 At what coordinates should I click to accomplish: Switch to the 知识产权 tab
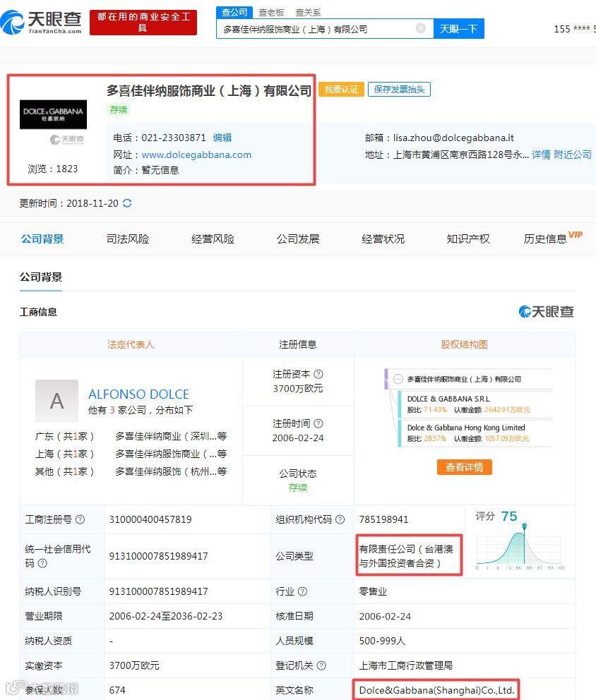(x=468, y=239)
